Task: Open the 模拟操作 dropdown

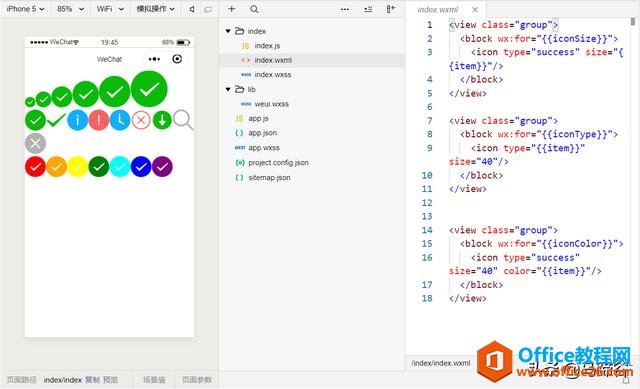Action: tap(156, 9)
